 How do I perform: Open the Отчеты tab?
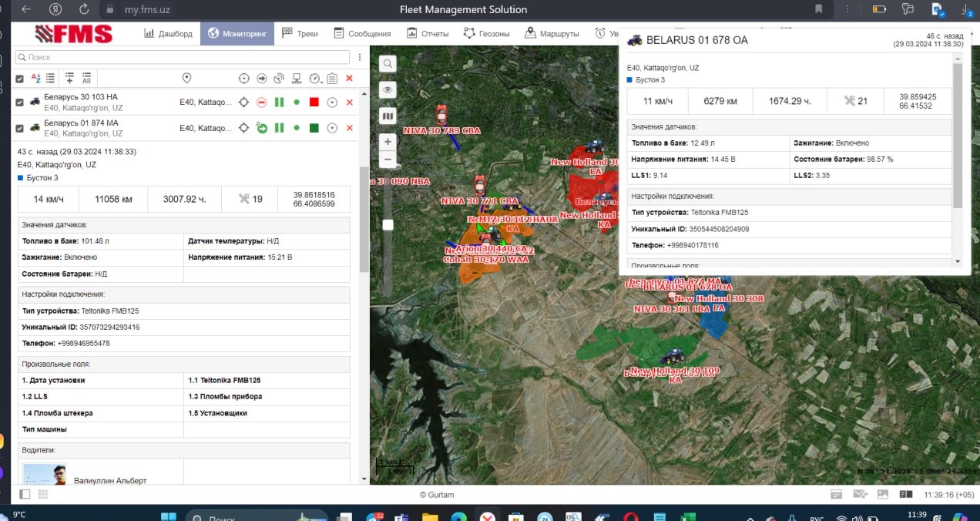pyautogui.click(x=428, y=33)
